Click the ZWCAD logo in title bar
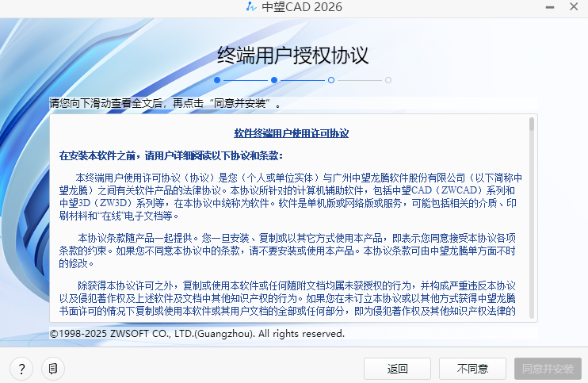Image resolution: width=588 pixels, height=383 pixels. click(x=251, y=6)
